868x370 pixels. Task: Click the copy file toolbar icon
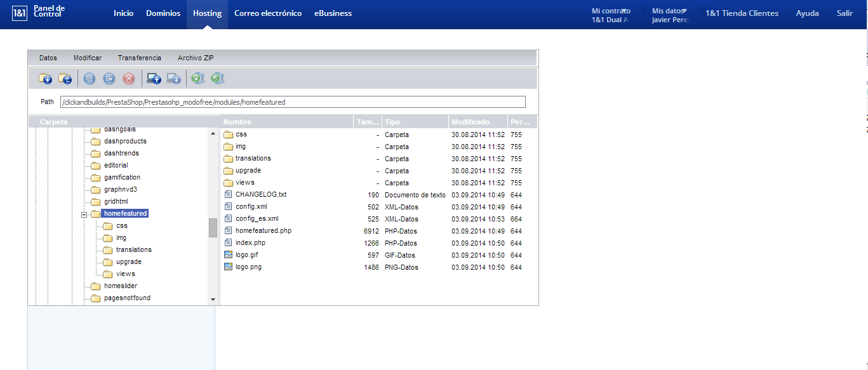tap(90, 79)
